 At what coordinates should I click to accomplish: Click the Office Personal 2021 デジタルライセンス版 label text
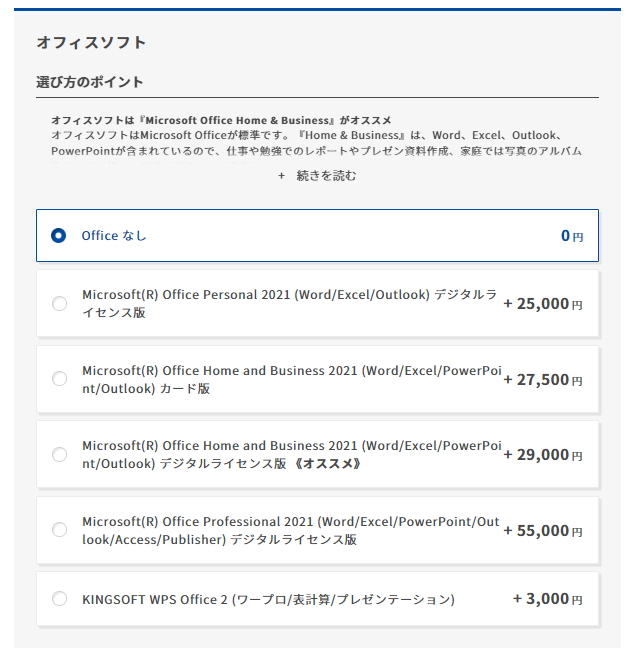point(288,303)
